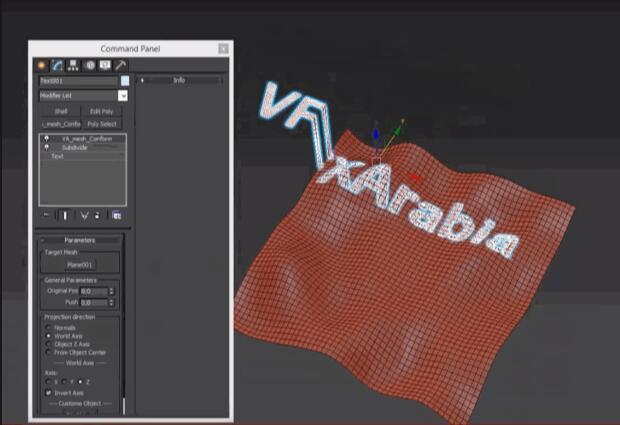Click the Edit Poly modifier button
The image size is (620, 425).
(102, 111)
